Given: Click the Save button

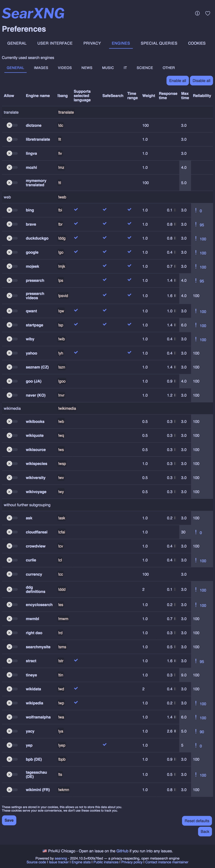Looking at the screenshot, I should point(9,820).
